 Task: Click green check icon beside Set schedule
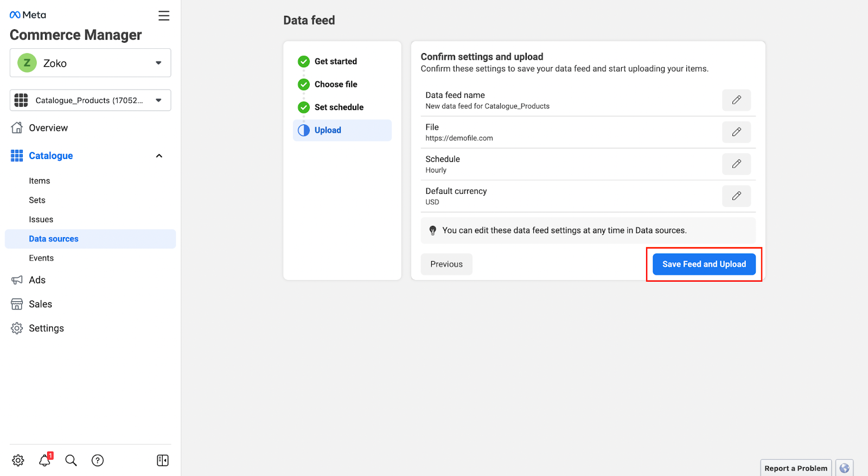click(304, 107)
